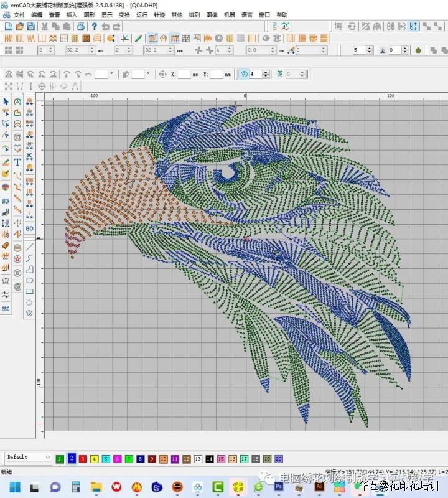Click the X coordinate input field

(x=184, y=74)
